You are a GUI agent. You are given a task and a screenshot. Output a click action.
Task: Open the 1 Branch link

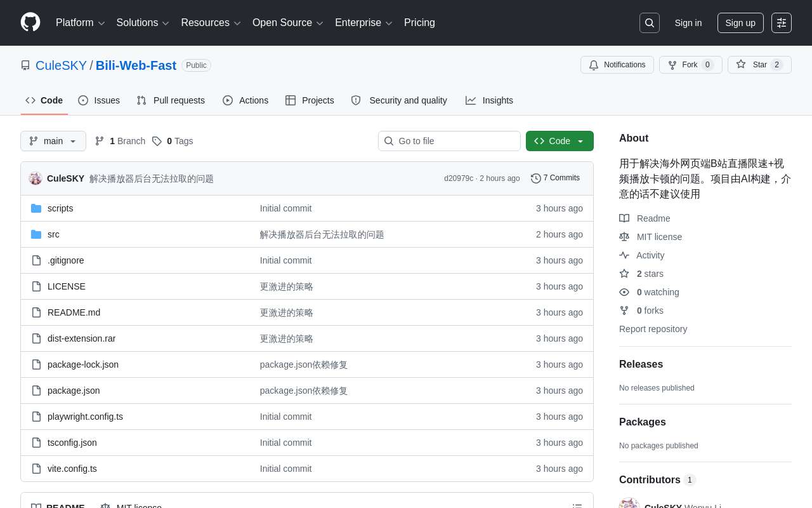click(120, 141)
